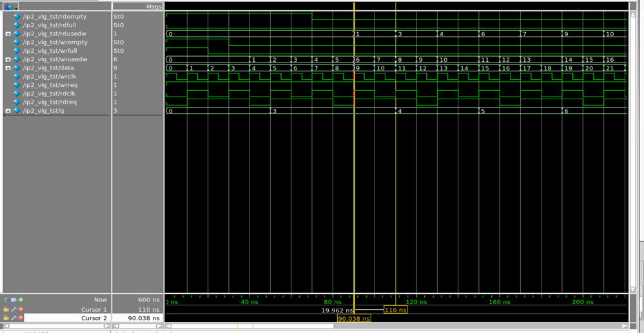
Task: Click the St0 value of wrempty
Action: click(x=118, y=43)
